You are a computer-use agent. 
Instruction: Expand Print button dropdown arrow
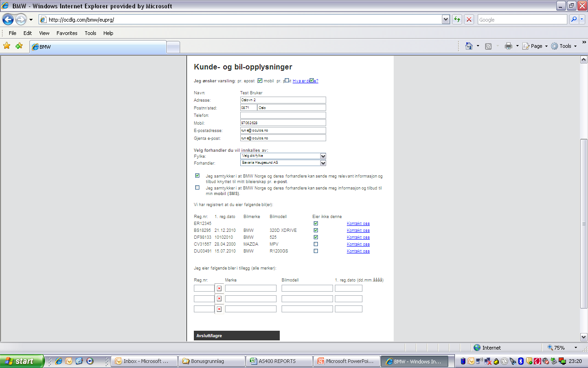[x=517, y=46]
